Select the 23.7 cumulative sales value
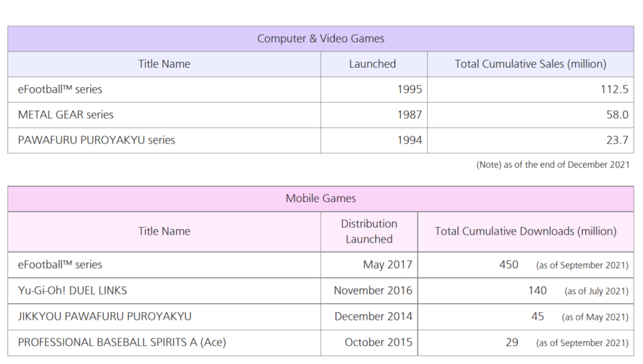This screenshot has height=364, width=643. coord(617,140)
